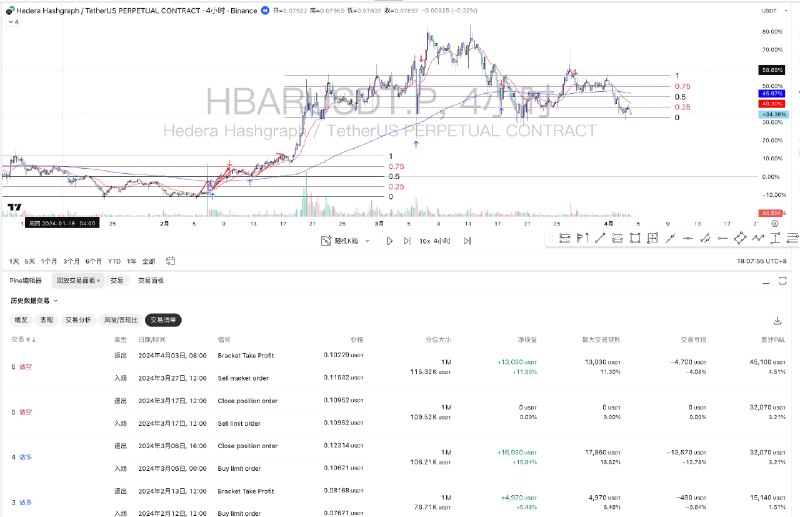
Task: Set time range to 6个月
Action: coord(93,260)
